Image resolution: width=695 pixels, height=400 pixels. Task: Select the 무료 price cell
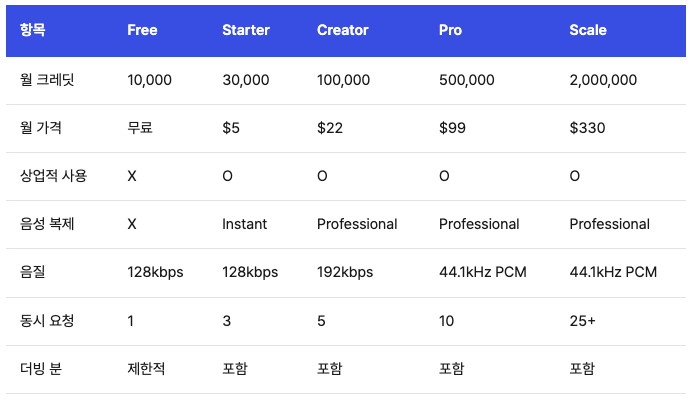(x=140, y=128)
